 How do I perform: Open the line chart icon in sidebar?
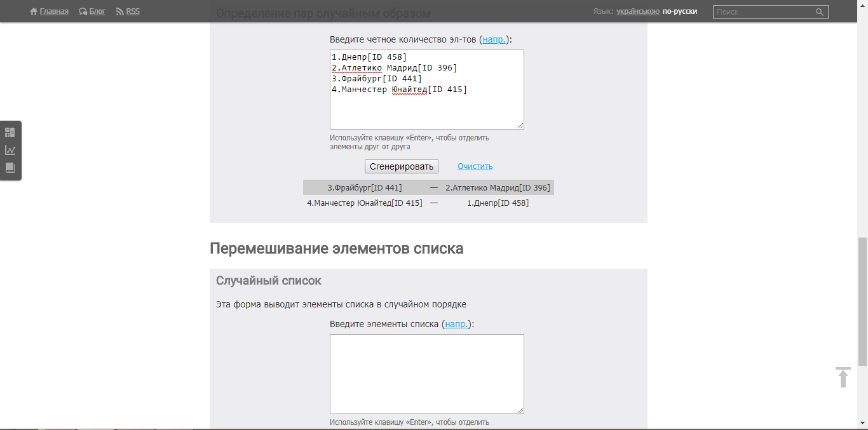click(10, 151)
